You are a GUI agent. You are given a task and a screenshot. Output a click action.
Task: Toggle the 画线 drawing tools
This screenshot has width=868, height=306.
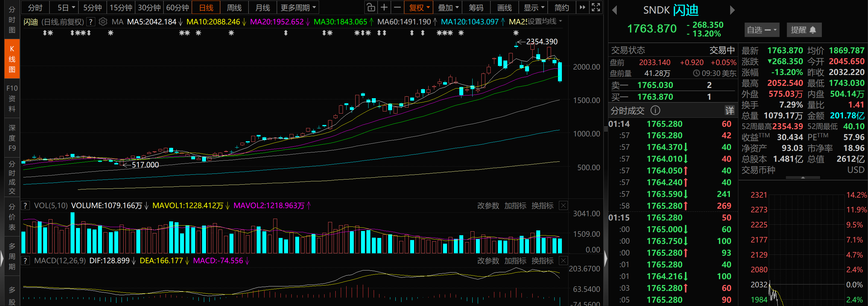point(505,8)
